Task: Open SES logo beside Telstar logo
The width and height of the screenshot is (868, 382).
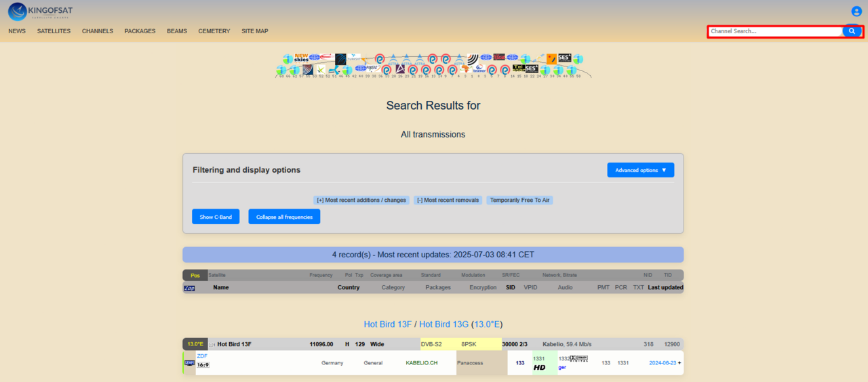Action: (x=532, y=68)
